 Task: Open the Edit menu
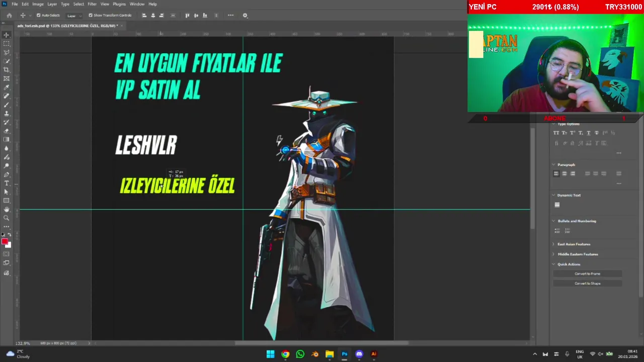[25, 4]
